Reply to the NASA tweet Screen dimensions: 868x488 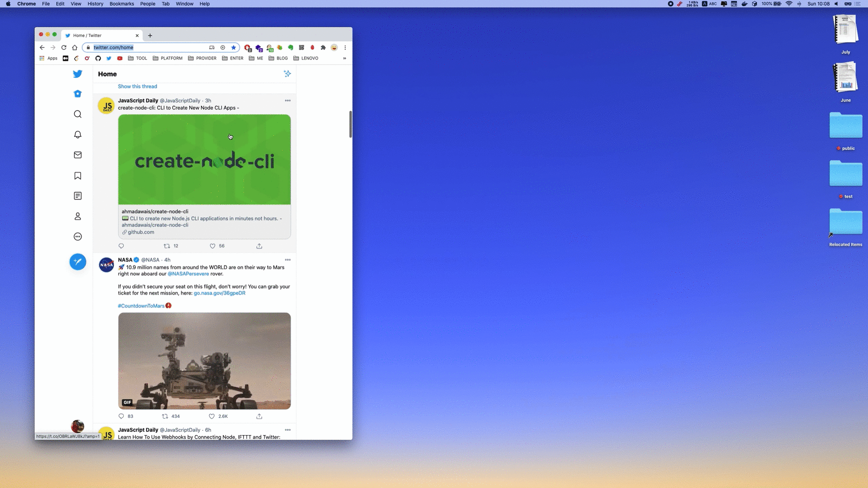[x=121, y=416]
